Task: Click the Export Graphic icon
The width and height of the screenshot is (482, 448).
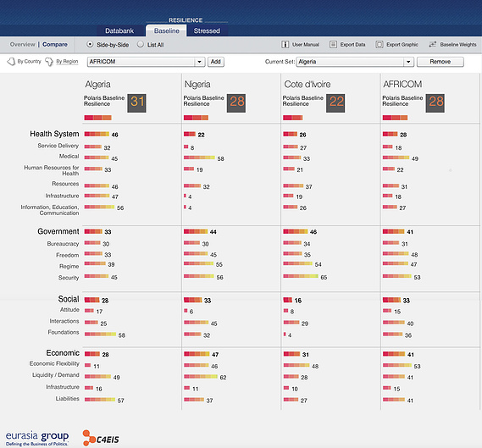Action: pyautogui.click(x=380, y=45)
